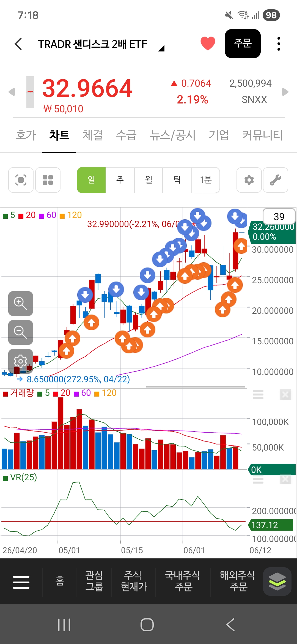The image size is (297, 644).
Task: Close the 거래량 volume indicator panel
Action: pyautogui.click(x=285, y=395)
